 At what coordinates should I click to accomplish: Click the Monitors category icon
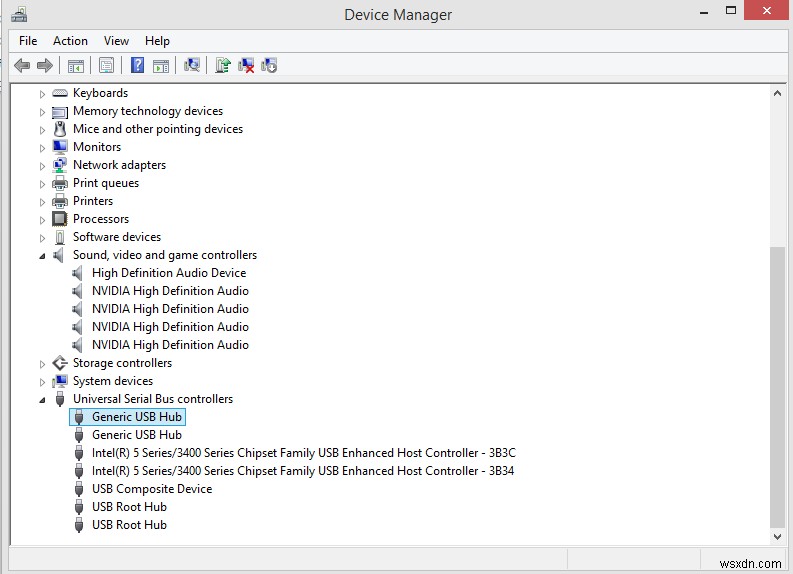(60, 147)
